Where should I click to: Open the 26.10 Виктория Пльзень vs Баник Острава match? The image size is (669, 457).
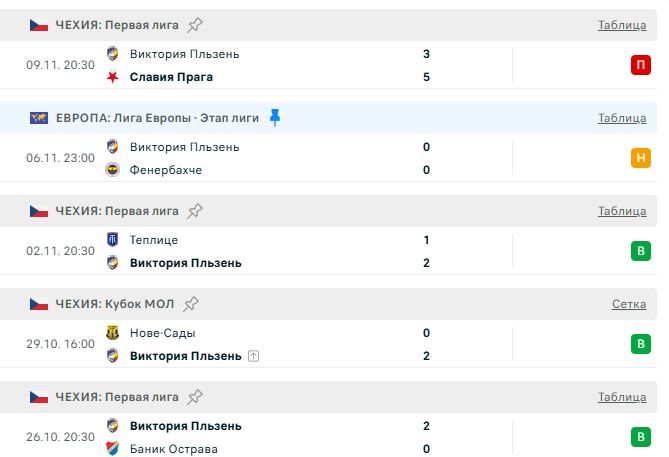[300, 437]
